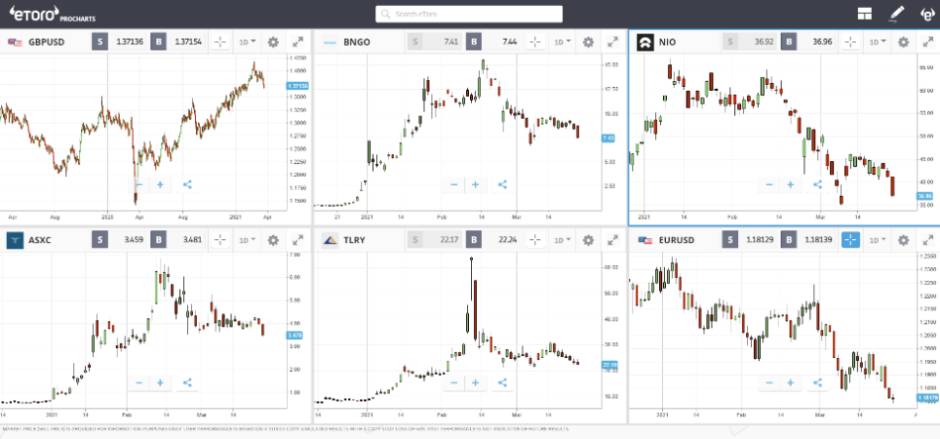Click the Sell button on GBPUSD chart
This screenshot has width=940, height=439.
coord(100,42)
